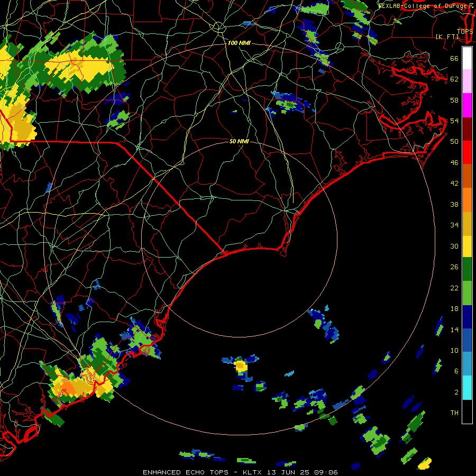
Task: Click the legend value '14'
Action: click(454, 330)
